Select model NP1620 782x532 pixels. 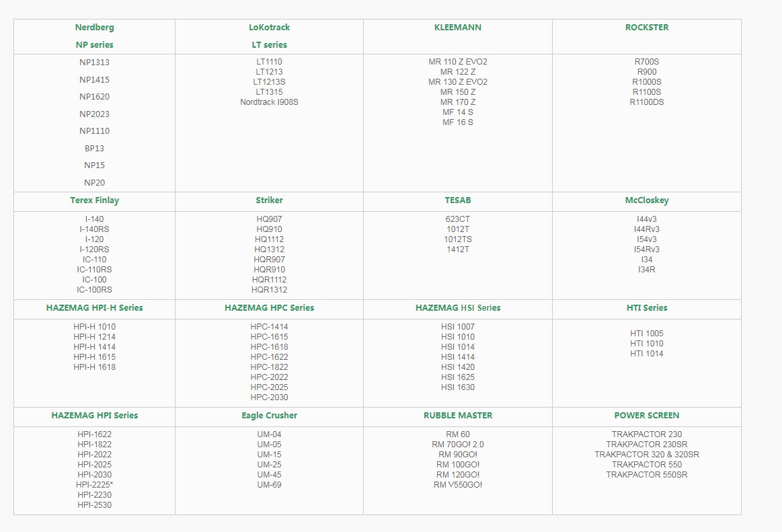(94, 97)
